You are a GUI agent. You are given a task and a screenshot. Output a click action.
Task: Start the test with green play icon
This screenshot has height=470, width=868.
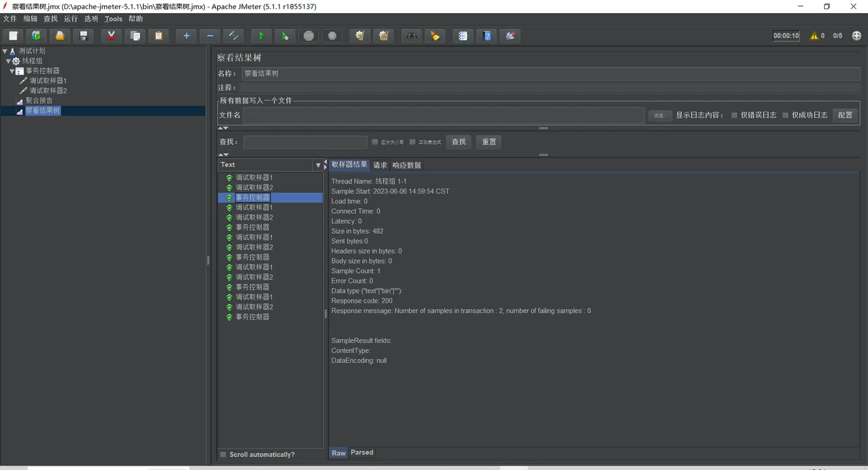click(x=261, y=36)
